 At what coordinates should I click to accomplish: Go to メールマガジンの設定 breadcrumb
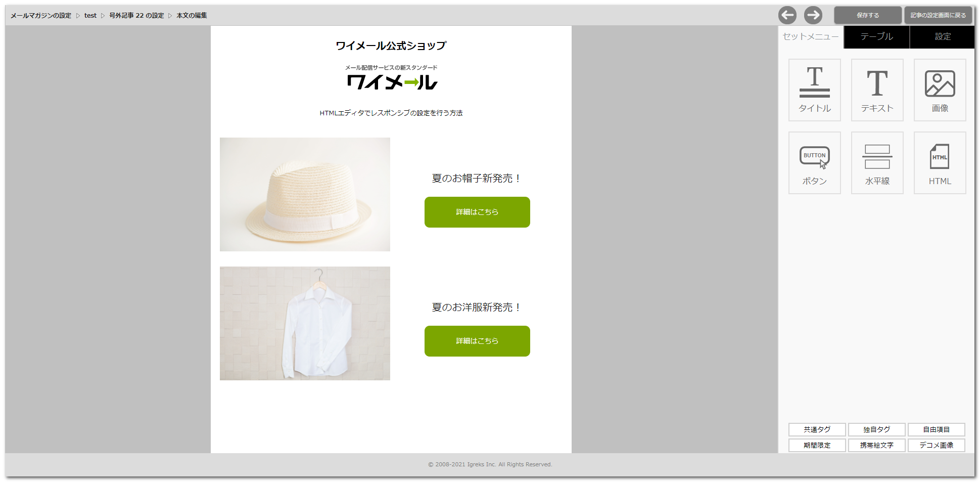41,16
